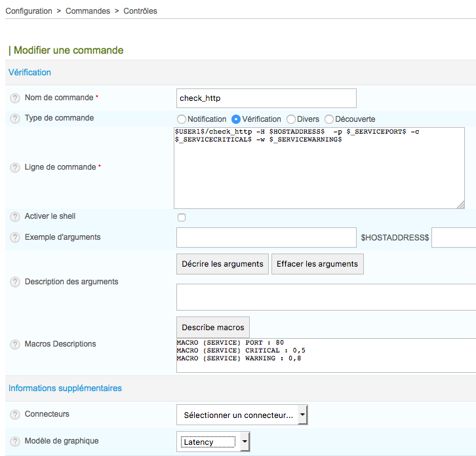Click help icon beside Exemple d'arguments
The image size is (476, 456).
coord(15,237)
